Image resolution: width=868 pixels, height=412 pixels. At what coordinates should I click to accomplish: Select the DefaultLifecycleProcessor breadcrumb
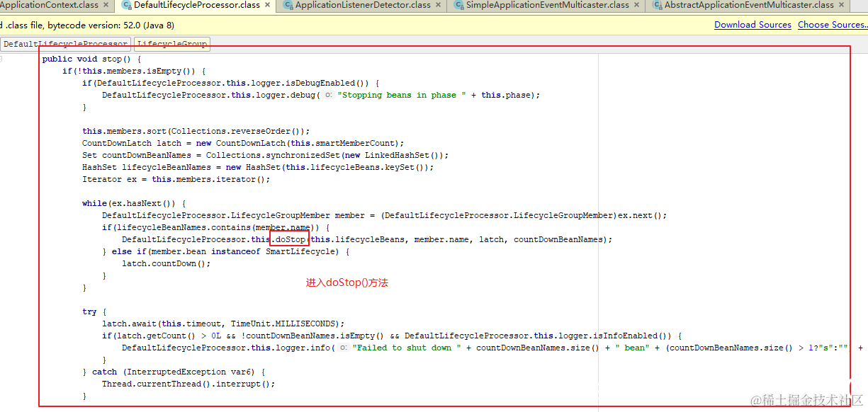(65, 44)
